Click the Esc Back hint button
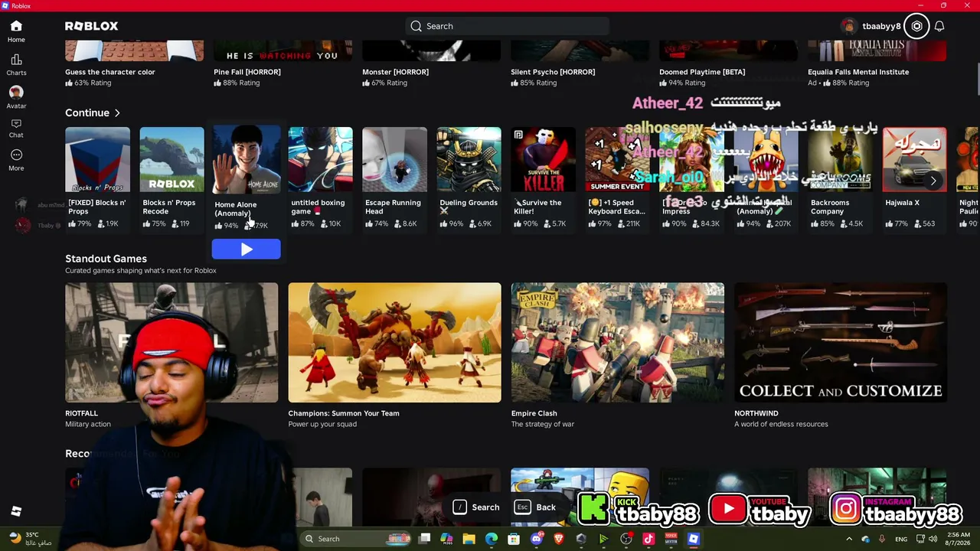 click(x=536, y=507)
